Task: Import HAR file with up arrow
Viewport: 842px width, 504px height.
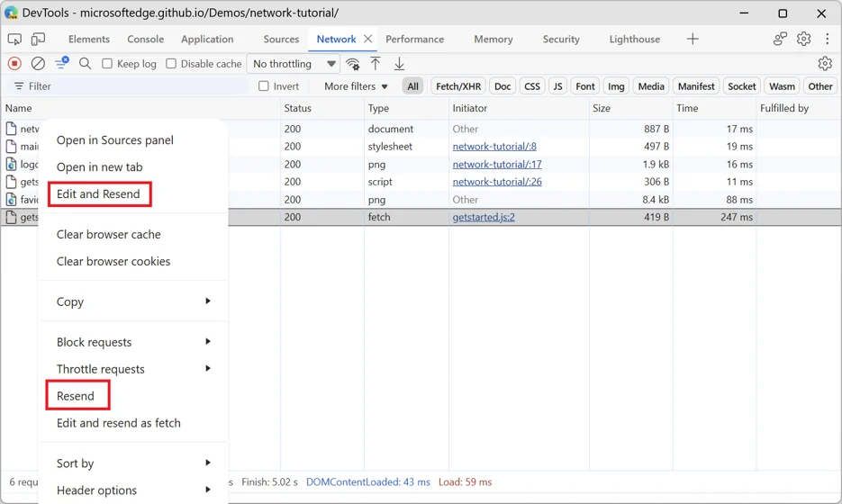Action: click(376, 64)
